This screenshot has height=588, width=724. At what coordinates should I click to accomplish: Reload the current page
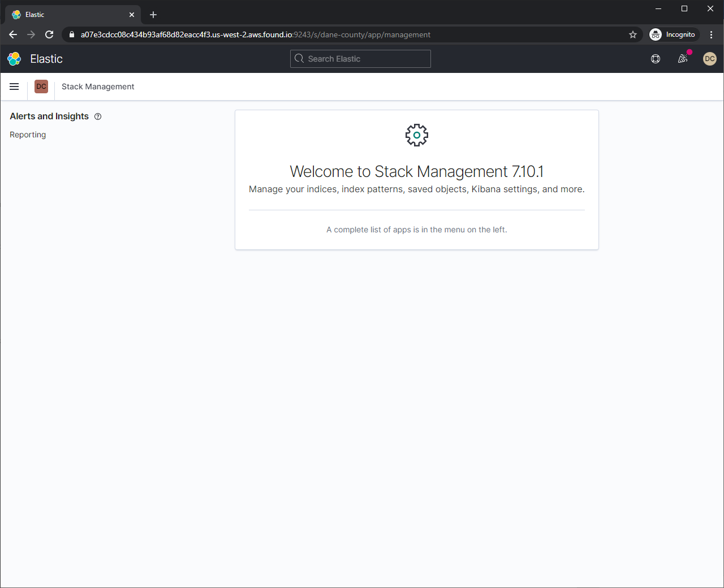click(49, 34)
